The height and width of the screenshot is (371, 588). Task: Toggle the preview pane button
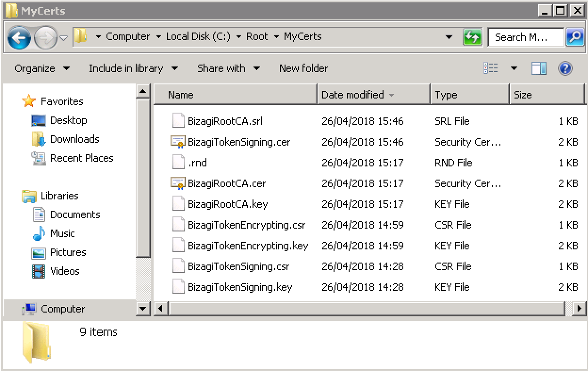click(x=539, y=69)
